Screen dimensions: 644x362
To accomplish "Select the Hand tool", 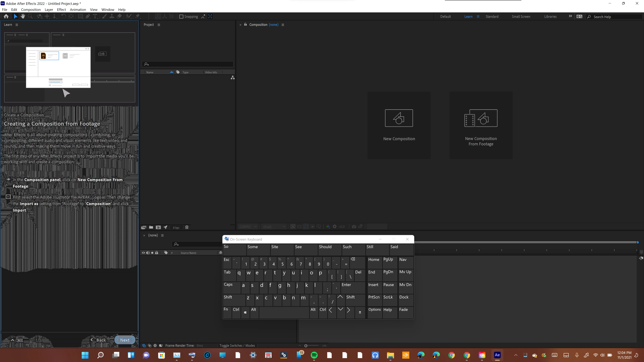I will pos(23,16).
